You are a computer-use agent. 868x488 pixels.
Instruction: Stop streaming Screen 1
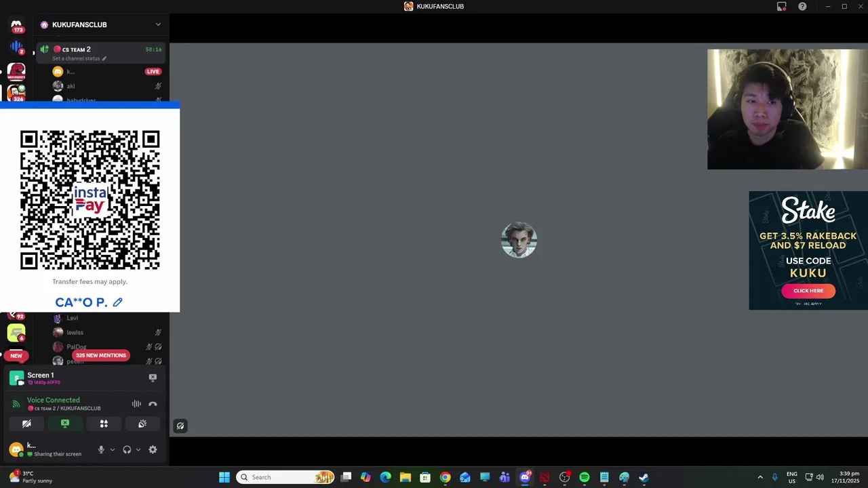coord(153,378)
